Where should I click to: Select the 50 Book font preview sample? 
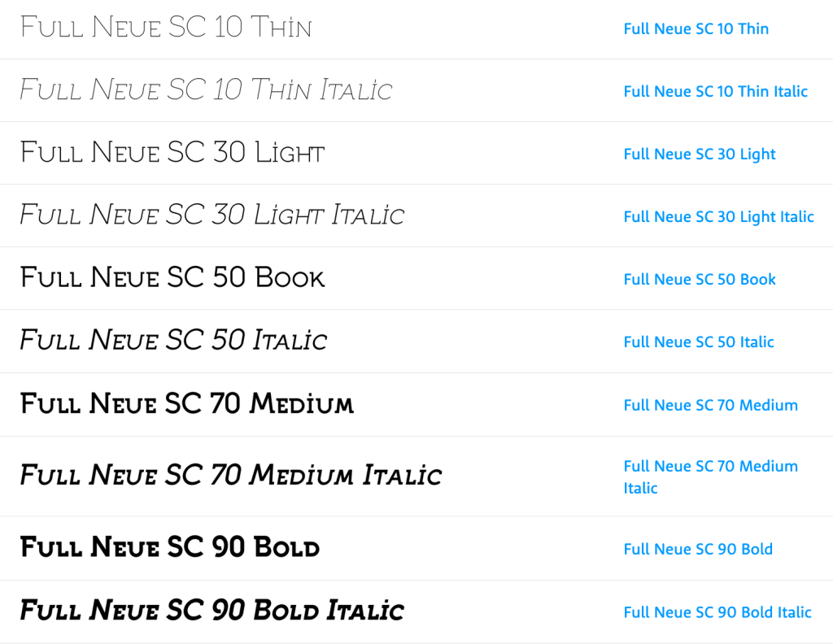[172, 277]
